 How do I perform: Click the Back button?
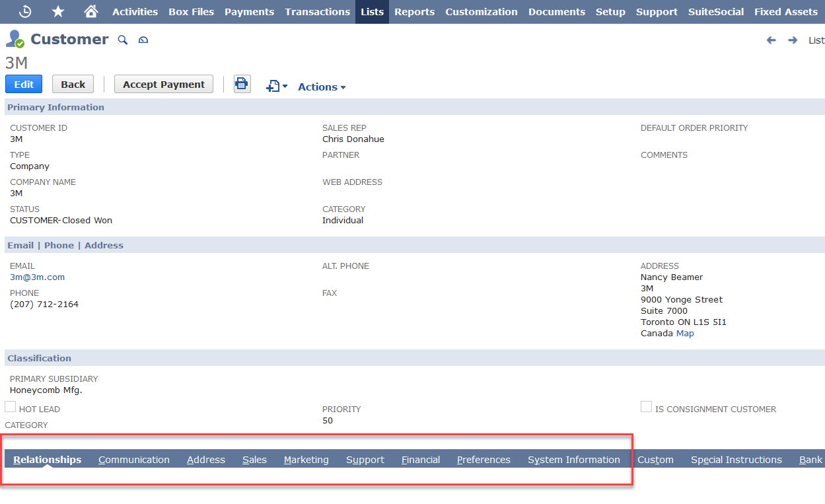coord(73,84)
